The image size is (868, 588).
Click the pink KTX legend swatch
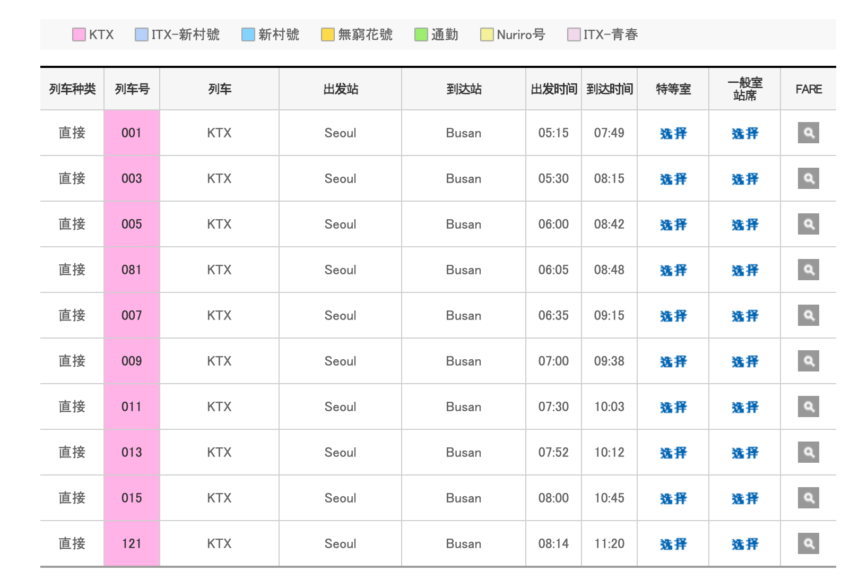tap(79, 34)
